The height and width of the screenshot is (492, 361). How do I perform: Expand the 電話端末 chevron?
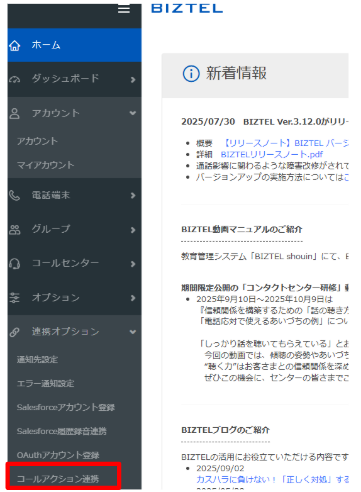(x=133, y=195)
